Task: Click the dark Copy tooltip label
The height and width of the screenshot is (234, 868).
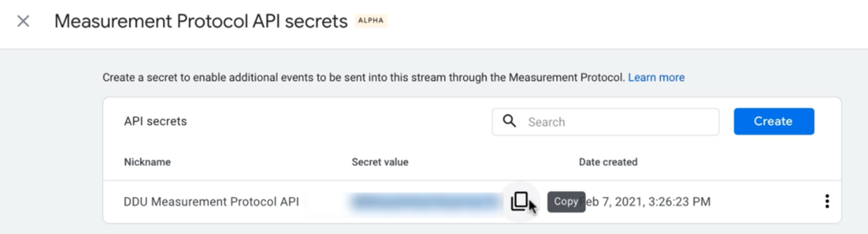Action: click(566, 202)
